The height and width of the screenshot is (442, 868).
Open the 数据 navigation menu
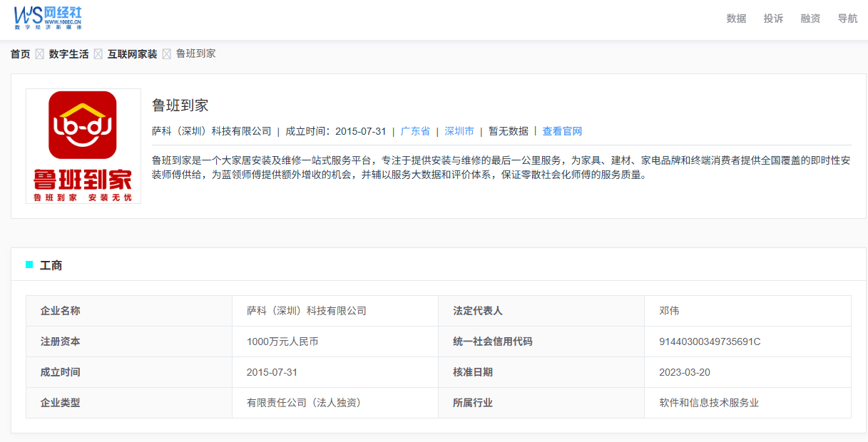[736, 19]
